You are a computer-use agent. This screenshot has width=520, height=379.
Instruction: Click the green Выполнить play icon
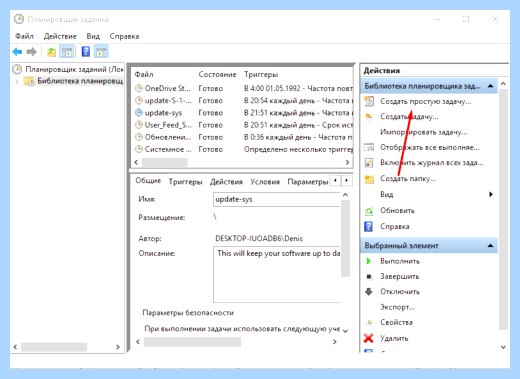[369, 261]
